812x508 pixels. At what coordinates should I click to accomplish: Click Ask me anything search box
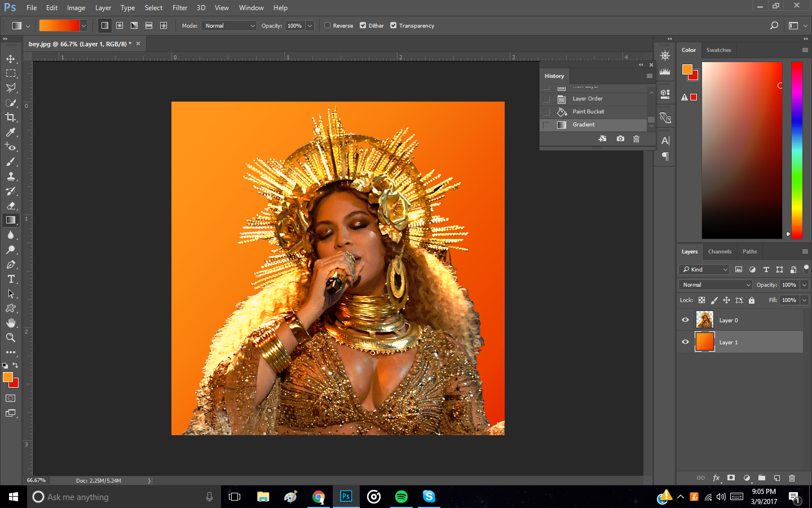click(x=123, y=497)
